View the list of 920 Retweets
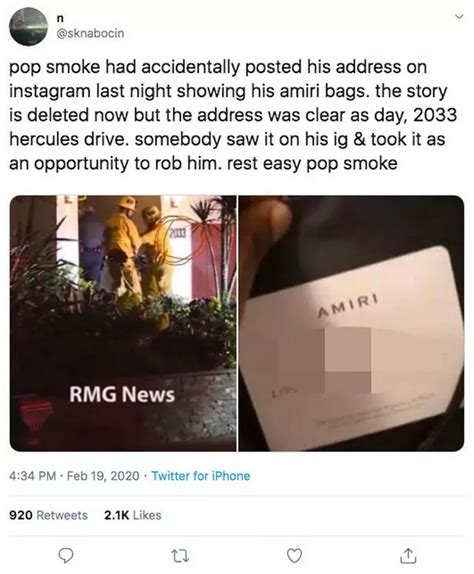 coord(48,515)
